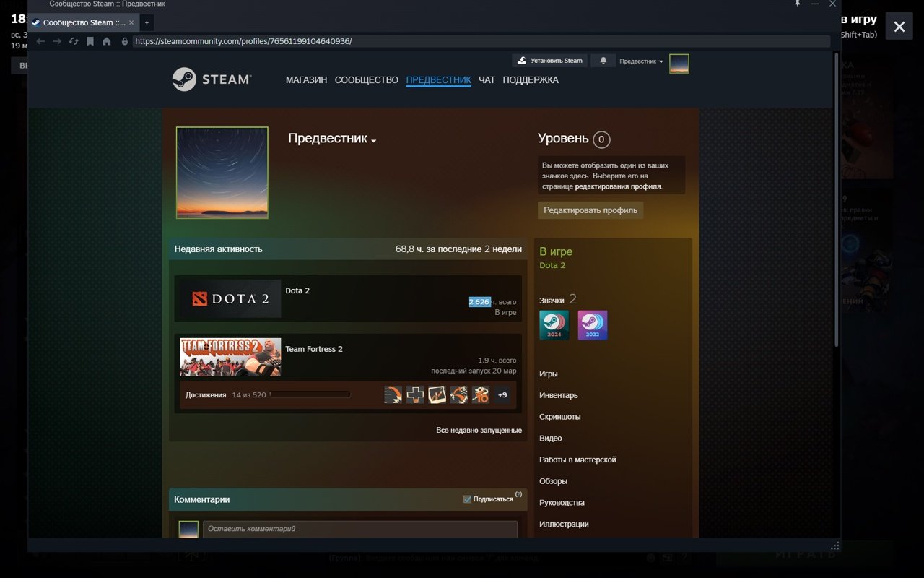
Task: Show more achievements with +9 button
Action: click(502, 394)
